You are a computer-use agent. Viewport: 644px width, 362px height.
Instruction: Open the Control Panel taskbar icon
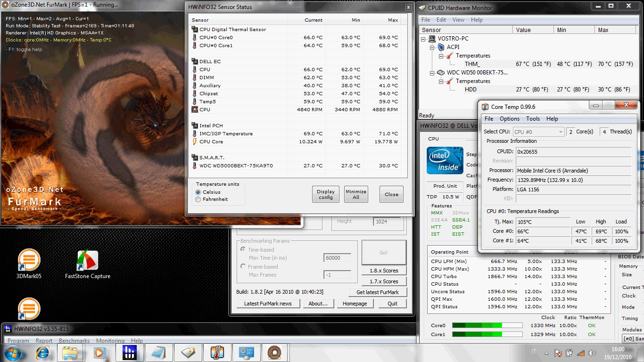click(x=246, y=353)
